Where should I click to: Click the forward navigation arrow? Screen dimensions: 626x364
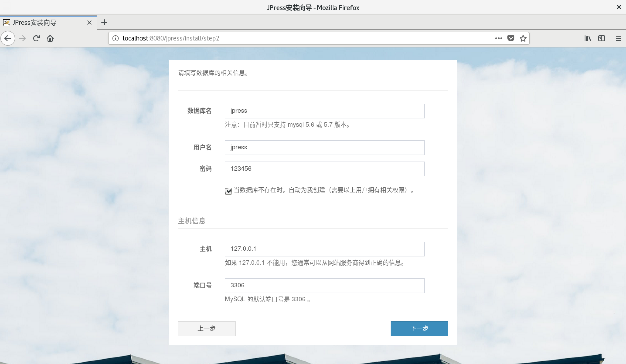22,38
